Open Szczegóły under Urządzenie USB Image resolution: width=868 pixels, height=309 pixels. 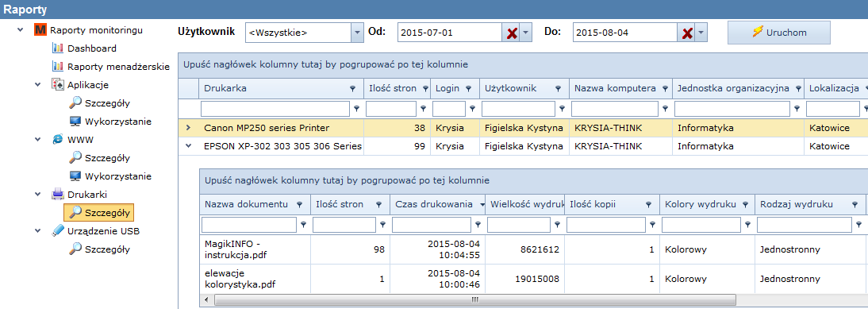pyautogui.click(x=107, y=249)
